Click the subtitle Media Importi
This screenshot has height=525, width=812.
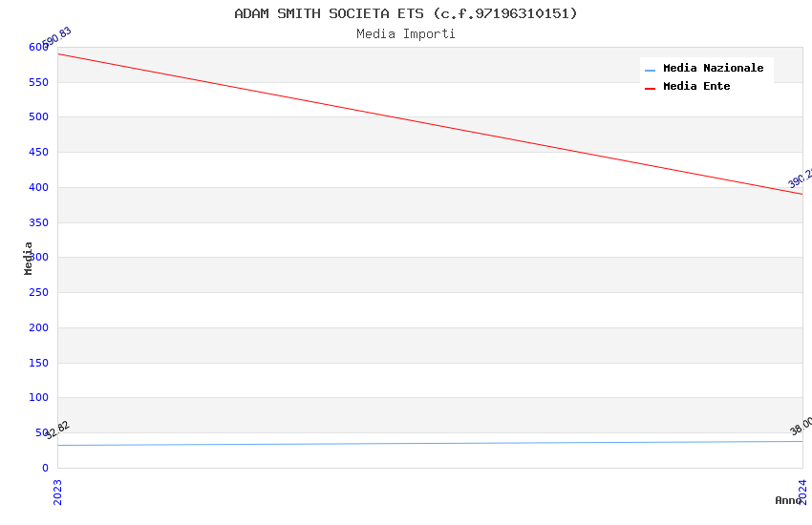tap(405, 34)
